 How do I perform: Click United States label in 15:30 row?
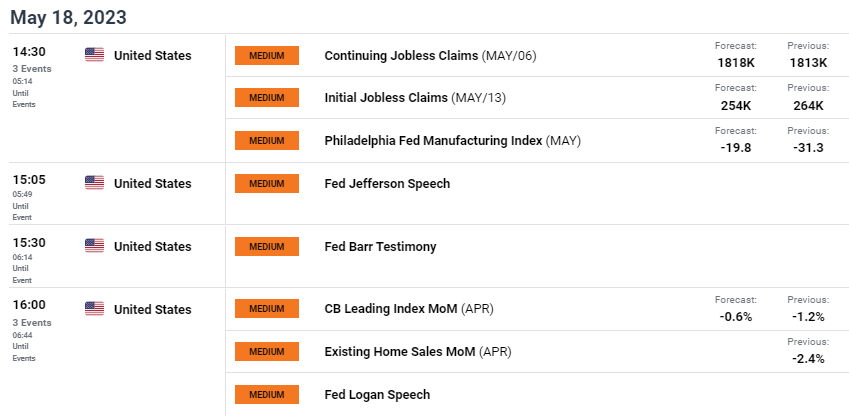pos(153,246)
